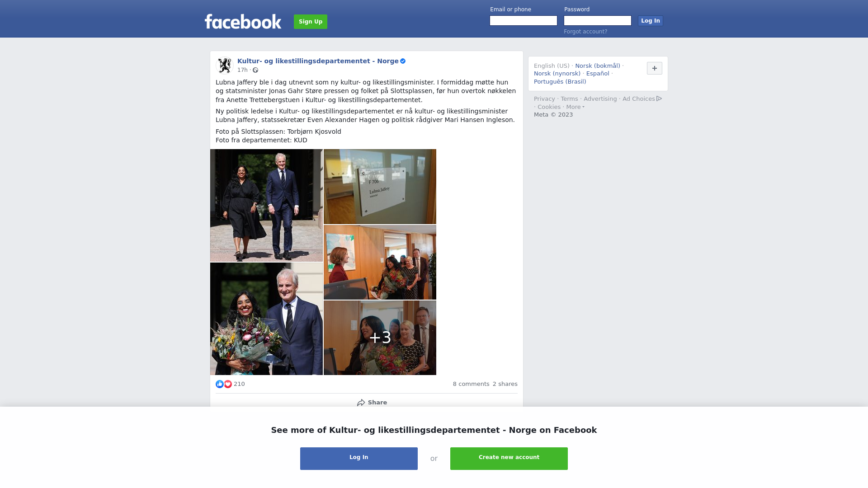Open the page's coat of arms avatar

224,65
